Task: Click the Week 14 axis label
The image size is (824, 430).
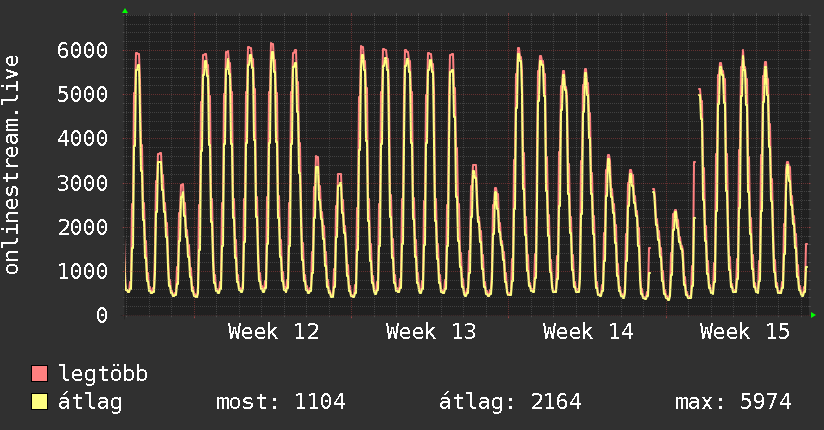Action: [588, 332]
